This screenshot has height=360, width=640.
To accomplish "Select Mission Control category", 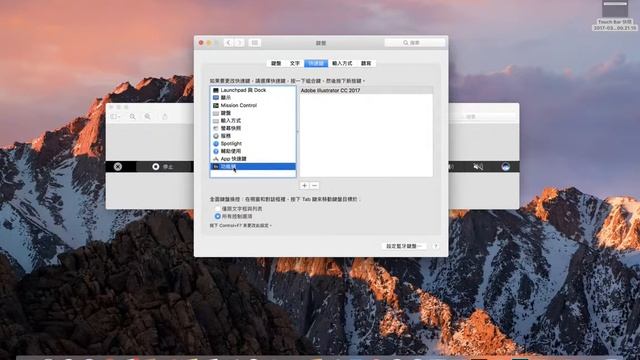I will tap(253, 105).
